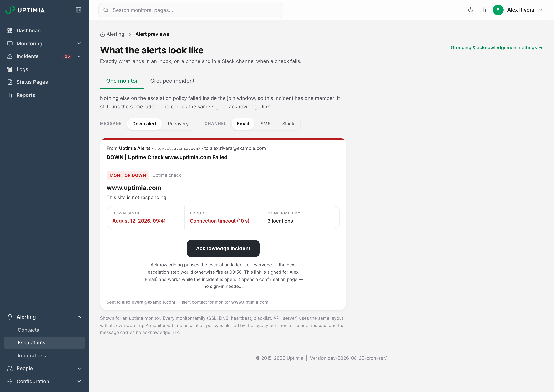Click the breadcrumb home icon
The height and width of the screenshot is (392, 554).
pyautogui.click(x=103, y=34)
